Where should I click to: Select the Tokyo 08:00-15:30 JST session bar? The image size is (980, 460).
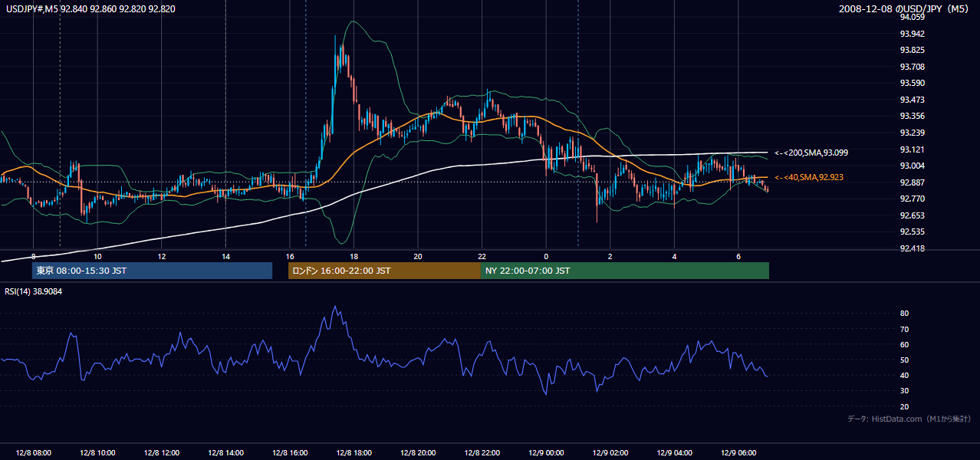[152, 271]
